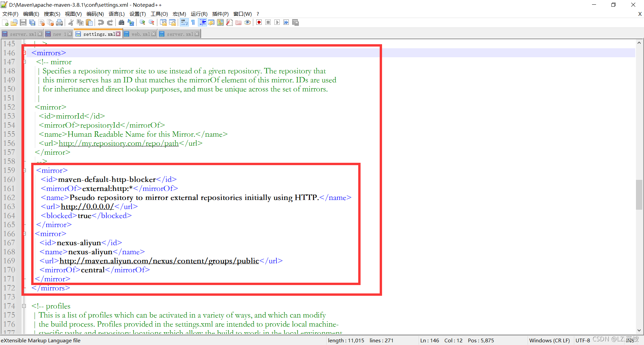Viewport: 644px width, 345px height.
Task: Collapse the nexus-aliyun mirror fold at line 166
Action: click(24, 234)
